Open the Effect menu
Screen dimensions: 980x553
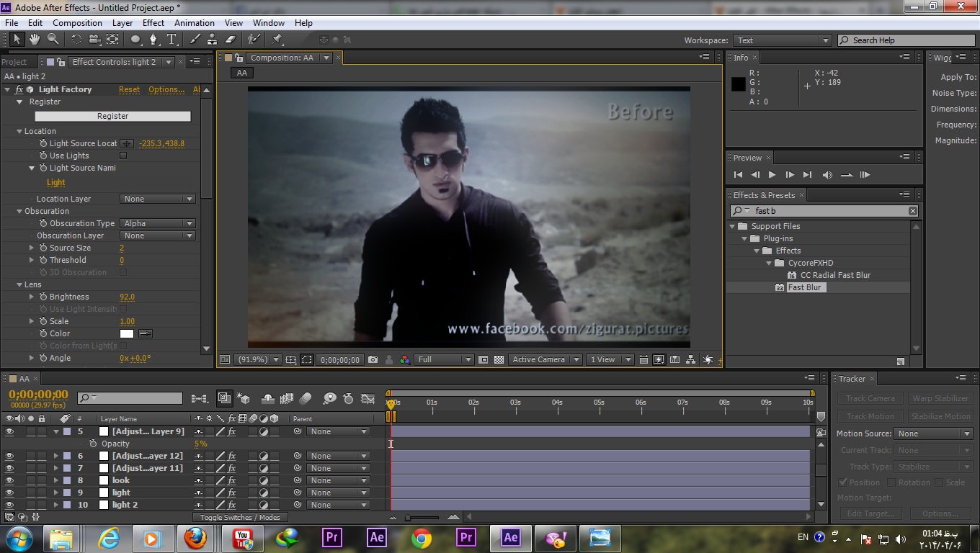click(153, 23)
